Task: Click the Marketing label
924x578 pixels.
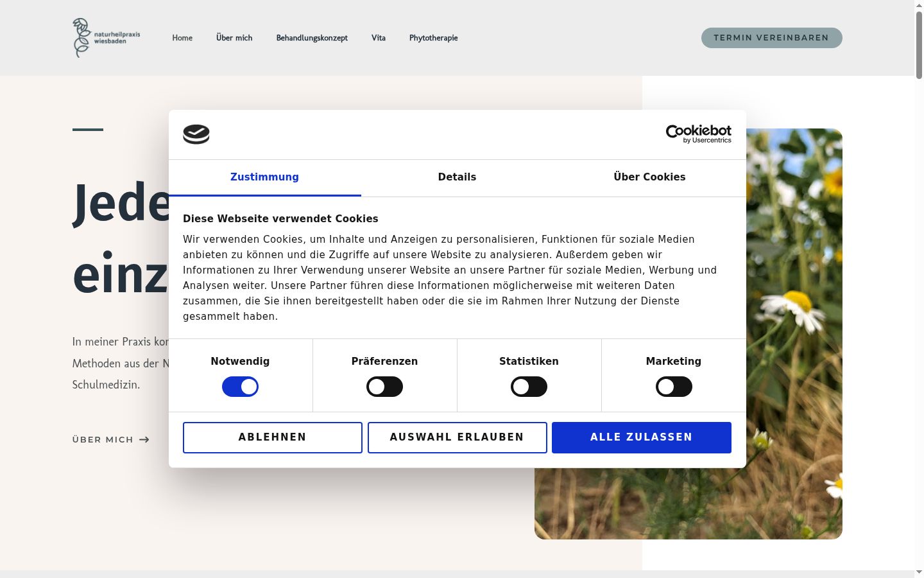Action: (674, 362)
